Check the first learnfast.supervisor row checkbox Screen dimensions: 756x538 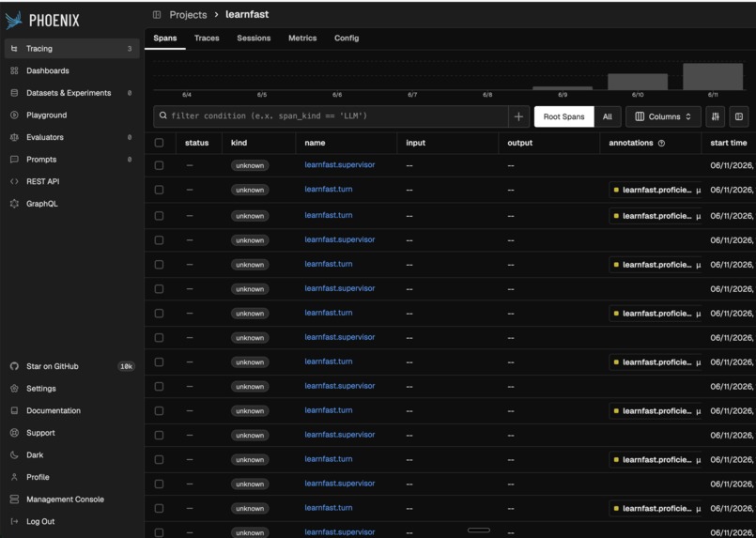pos(159,165)
